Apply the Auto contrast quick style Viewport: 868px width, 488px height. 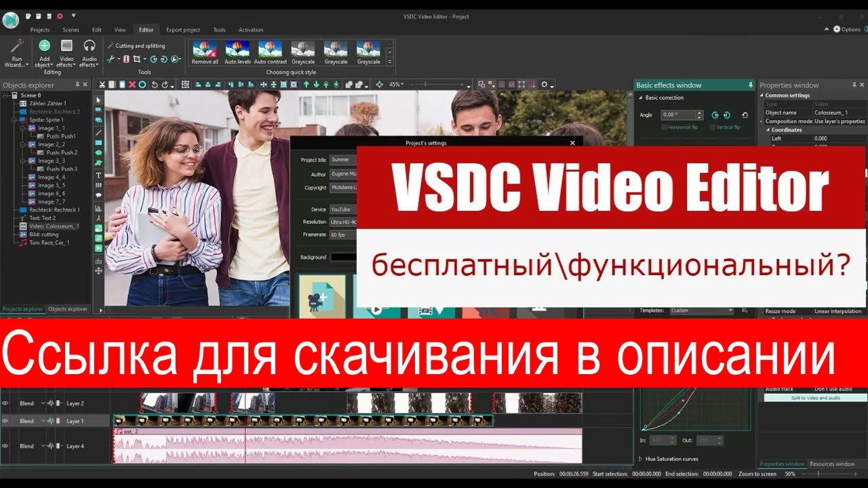(270, 53)
